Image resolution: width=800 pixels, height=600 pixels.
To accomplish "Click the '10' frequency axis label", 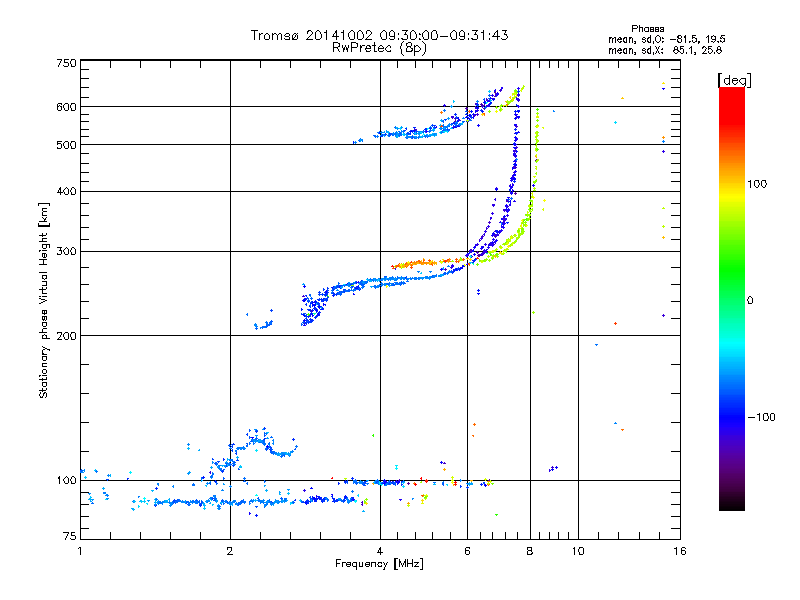I will point(578,551).
